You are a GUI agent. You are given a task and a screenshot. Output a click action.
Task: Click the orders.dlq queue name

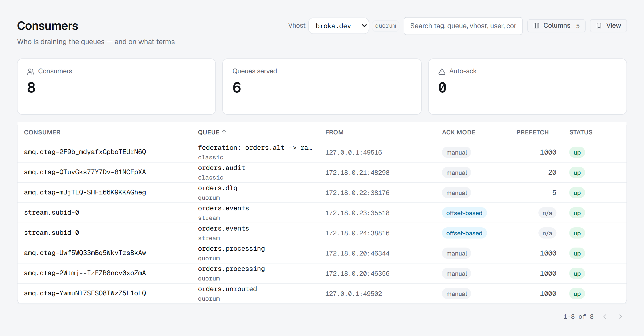coord(217,188)
